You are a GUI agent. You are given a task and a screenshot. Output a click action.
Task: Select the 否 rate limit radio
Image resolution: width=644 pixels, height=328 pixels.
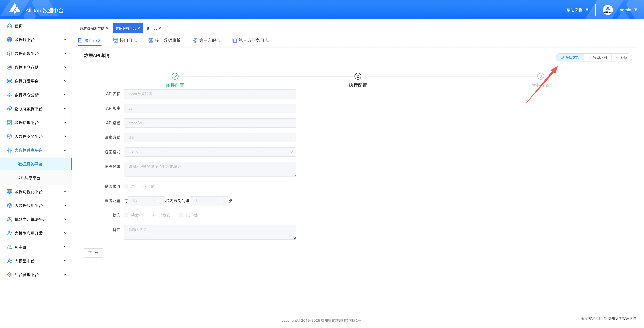126,187
